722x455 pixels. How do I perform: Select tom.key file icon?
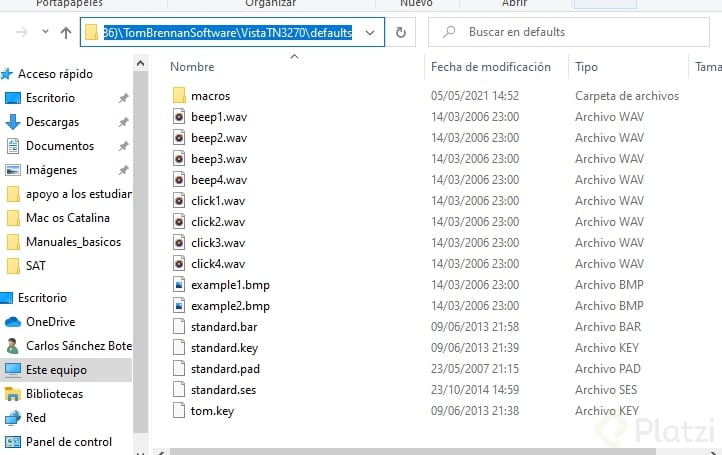[179, 411]
